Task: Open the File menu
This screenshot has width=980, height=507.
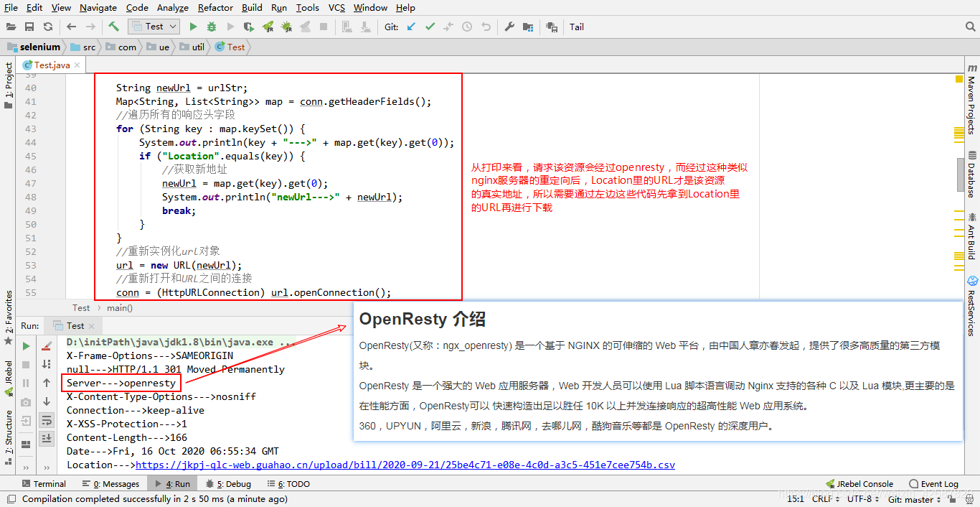Action: coord(11,7)
